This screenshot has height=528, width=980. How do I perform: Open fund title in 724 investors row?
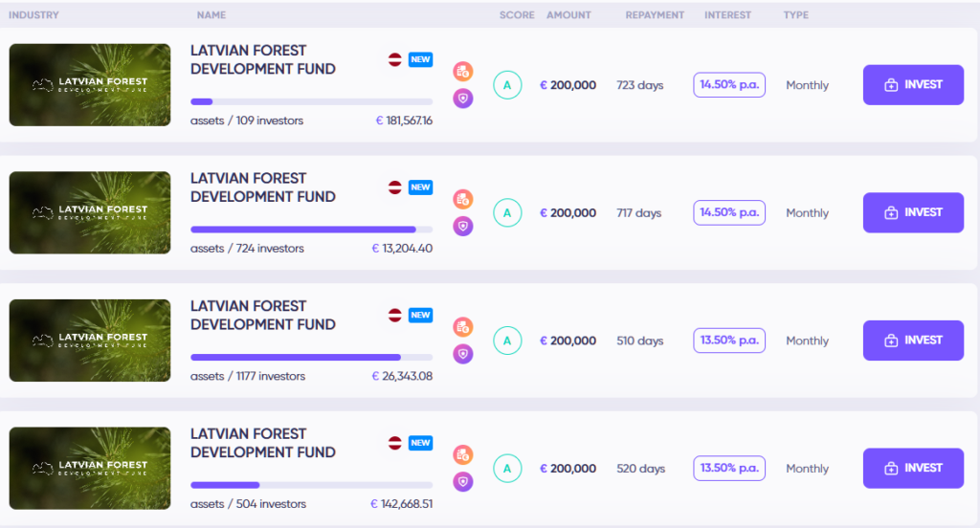[263, 187]
